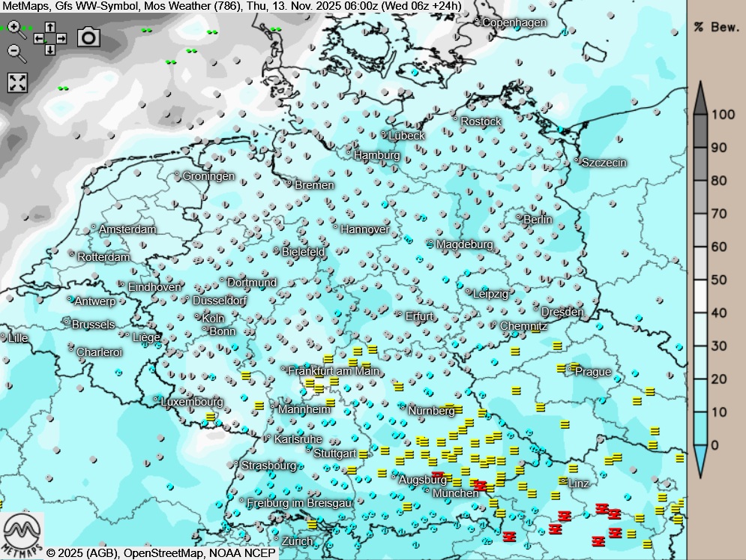Select the Prague city label
This screenshot has width=746, height=560.
coord(592,372)
